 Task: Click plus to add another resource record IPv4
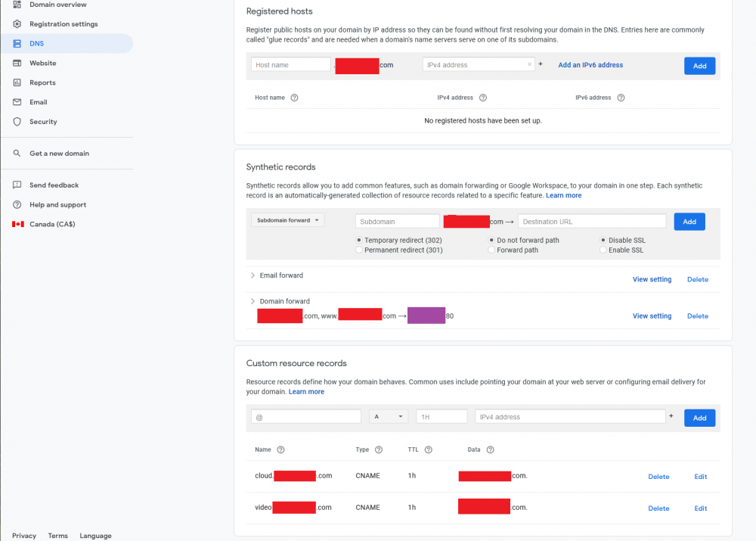pos(671,415)
